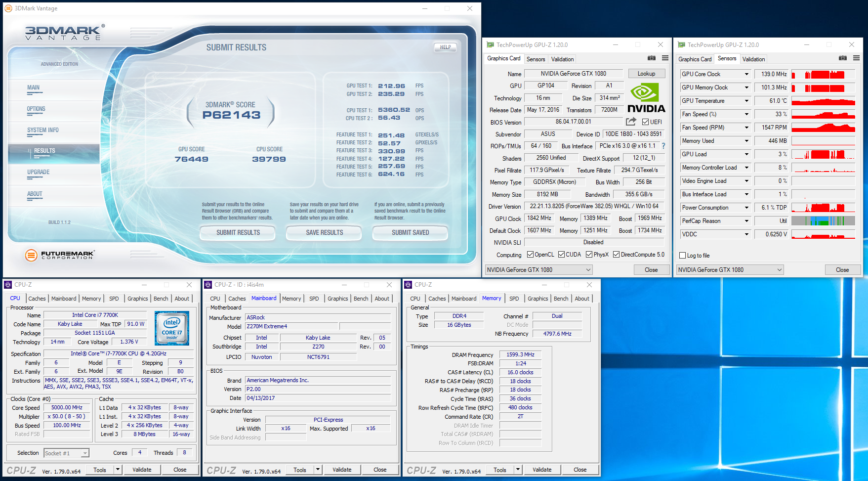Image resolution: width=868 pixels, height=481 pixels.
Task: Click the Intel Core i7 logo in CPU-Z
Action: point(171,328)
